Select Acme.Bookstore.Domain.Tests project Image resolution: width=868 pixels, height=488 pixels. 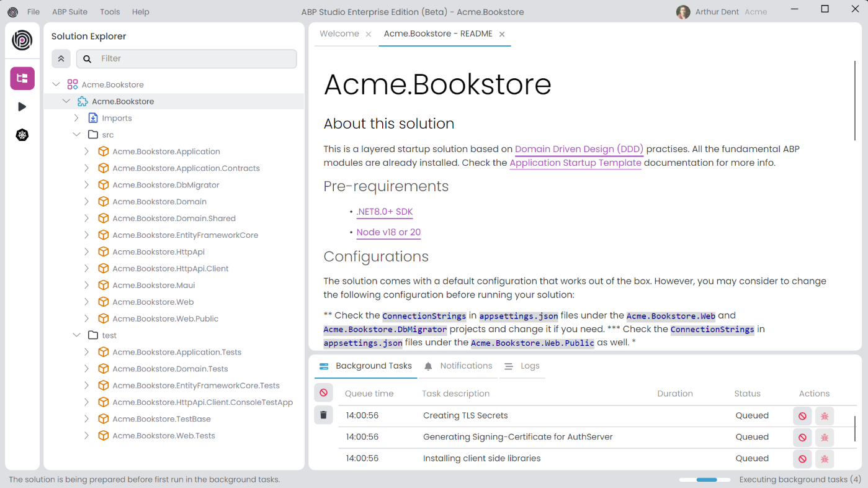pos(170,369)
